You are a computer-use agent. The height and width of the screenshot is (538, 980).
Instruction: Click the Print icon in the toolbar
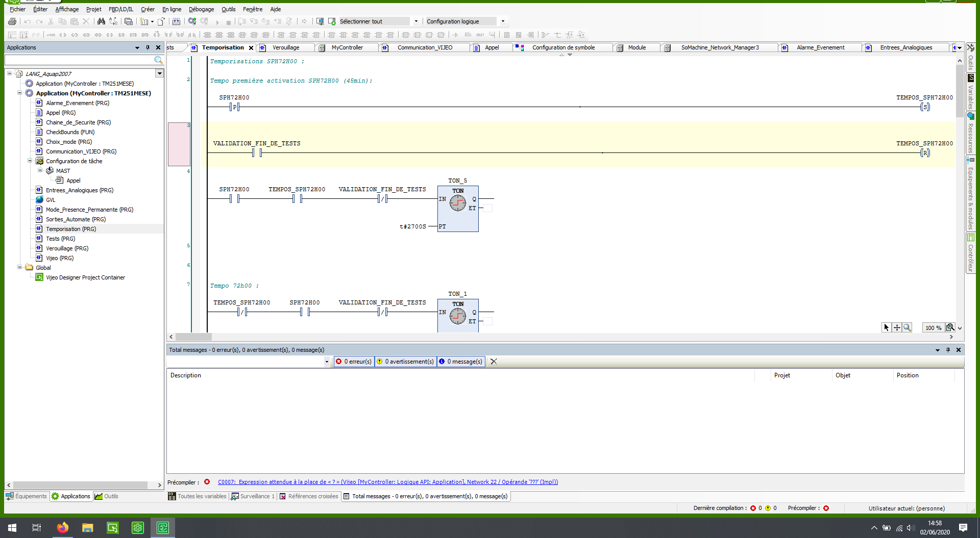pyautogui.click(x=12, y=21)
